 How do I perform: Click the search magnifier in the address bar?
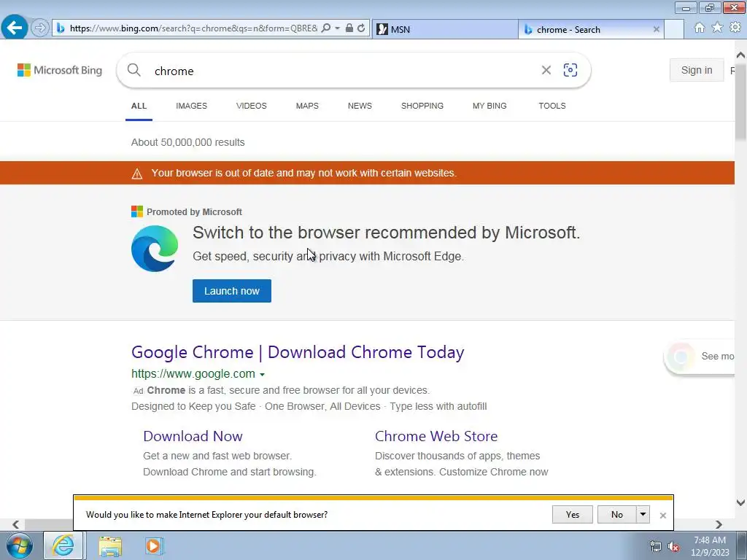click(x=326, y=28)
